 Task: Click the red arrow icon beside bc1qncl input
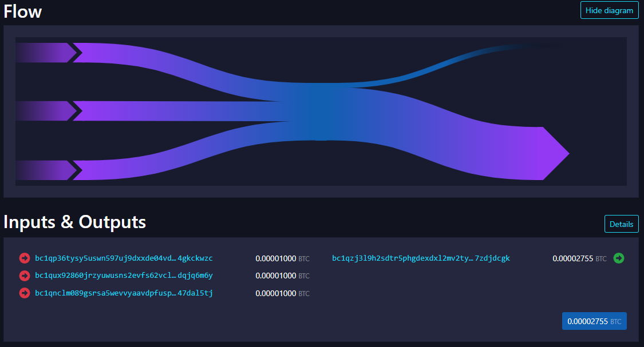tap(24, 293)
